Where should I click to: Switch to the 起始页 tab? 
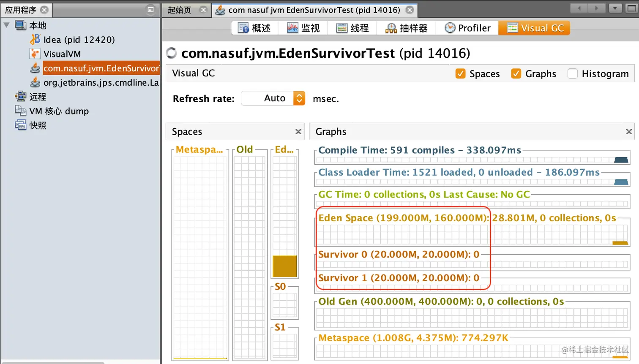click(180, 10)
